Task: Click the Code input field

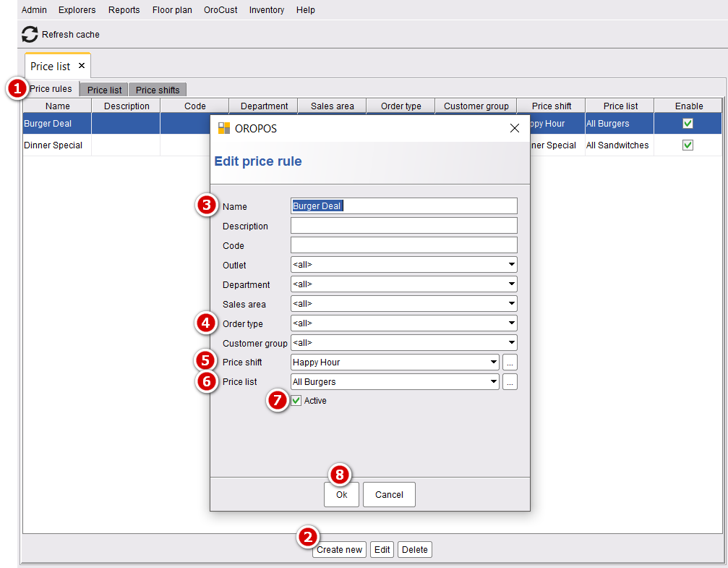Action: [x=404, y=245]
